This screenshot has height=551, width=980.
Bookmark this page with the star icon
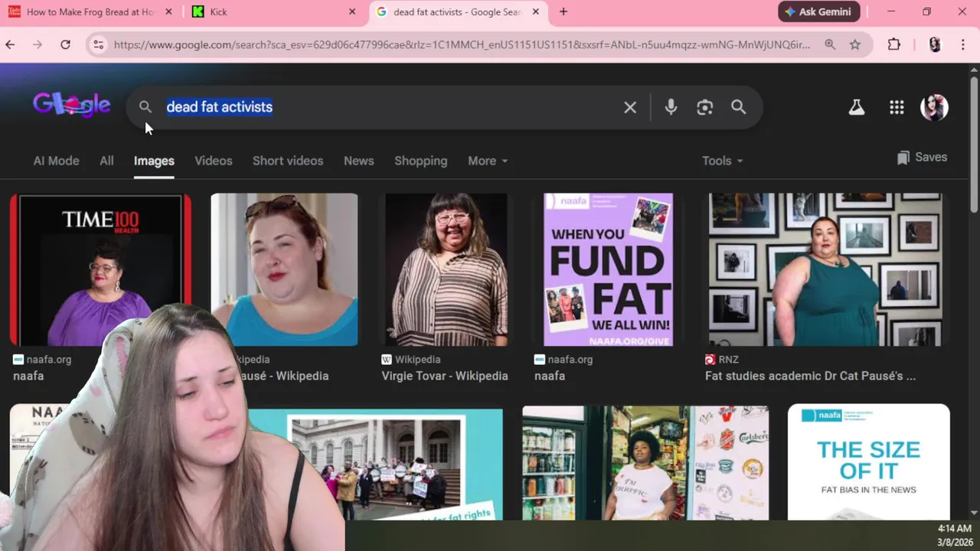pos(855,44)
